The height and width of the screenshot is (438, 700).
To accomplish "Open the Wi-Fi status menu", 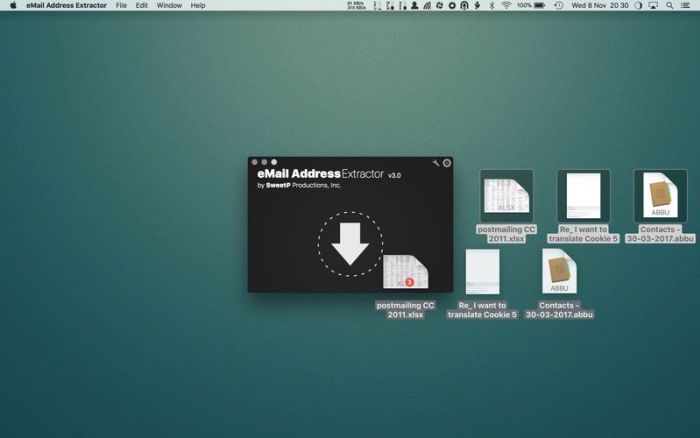I will coord(506,5).
